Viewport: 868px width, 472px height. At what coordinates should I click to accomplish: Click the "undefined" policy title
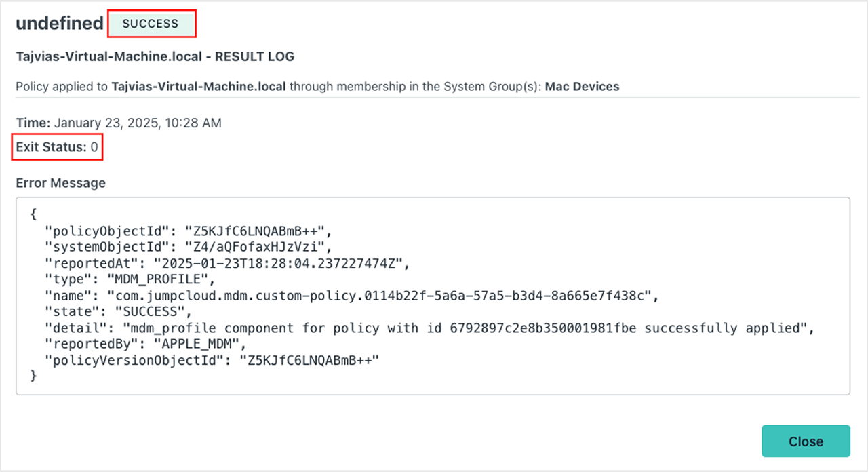click(x=60, y=24)
